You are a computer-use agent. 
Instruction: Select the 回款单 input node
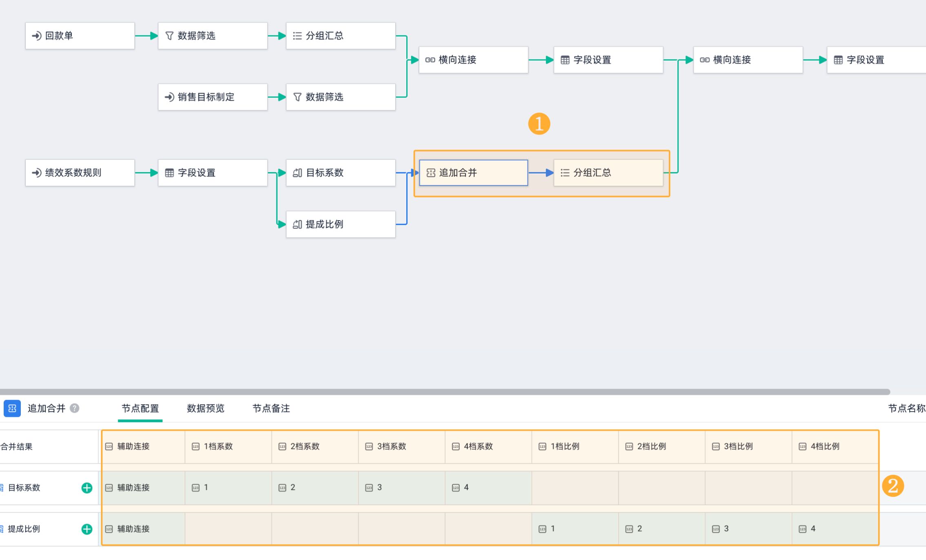coord(80,36)
